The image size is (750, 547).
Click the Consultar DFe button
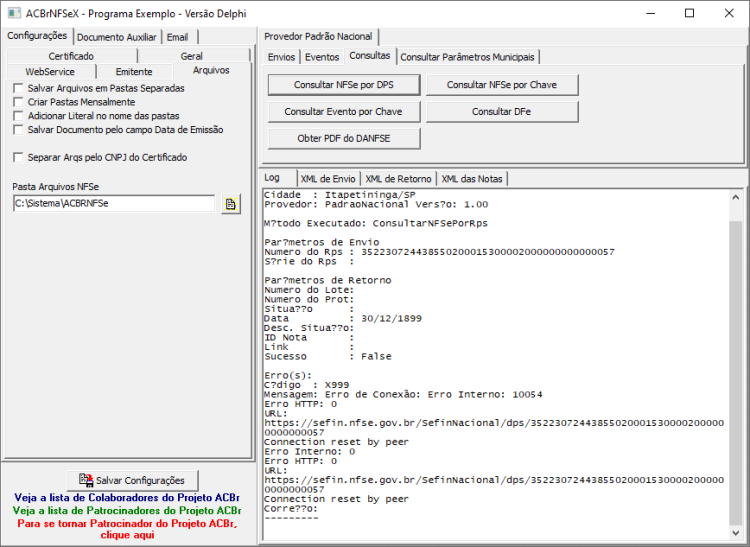coord(502,111)
